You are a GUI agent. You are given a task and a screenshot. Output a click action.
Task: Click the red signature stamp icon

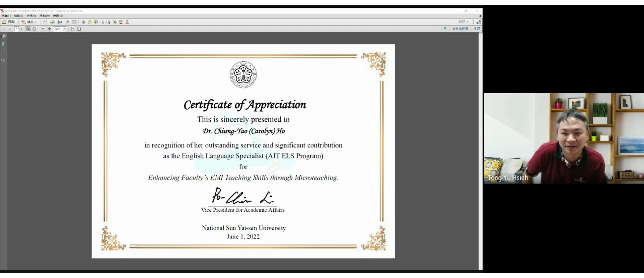click(121, 22)
